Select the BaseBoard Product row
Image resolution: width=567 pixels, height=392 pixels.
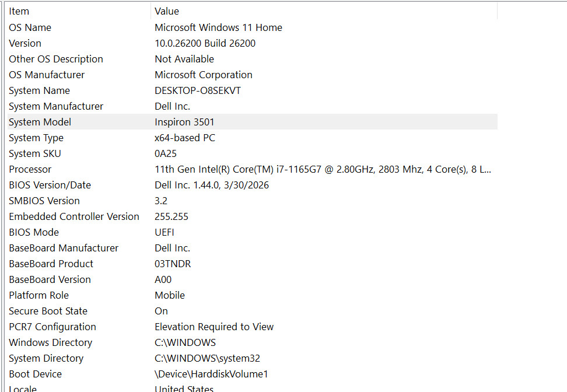click(x=253, y=264)
